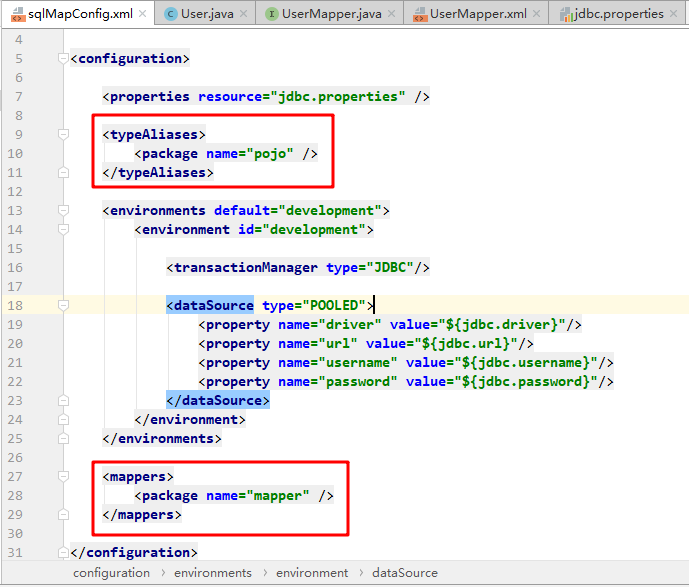Click the default="development" attribute on line 13
This screenshot has width=689, height=587.
297,210
